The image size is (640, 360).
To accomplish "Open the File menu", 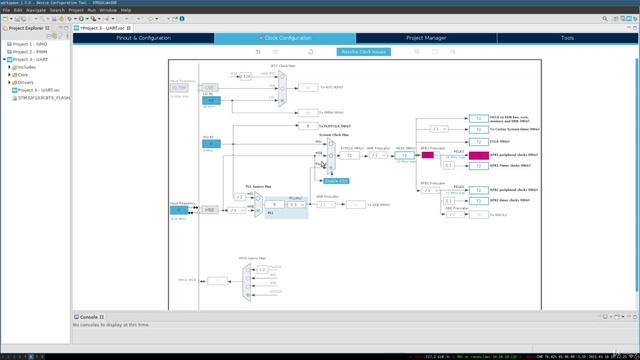I will click(6, 10).
